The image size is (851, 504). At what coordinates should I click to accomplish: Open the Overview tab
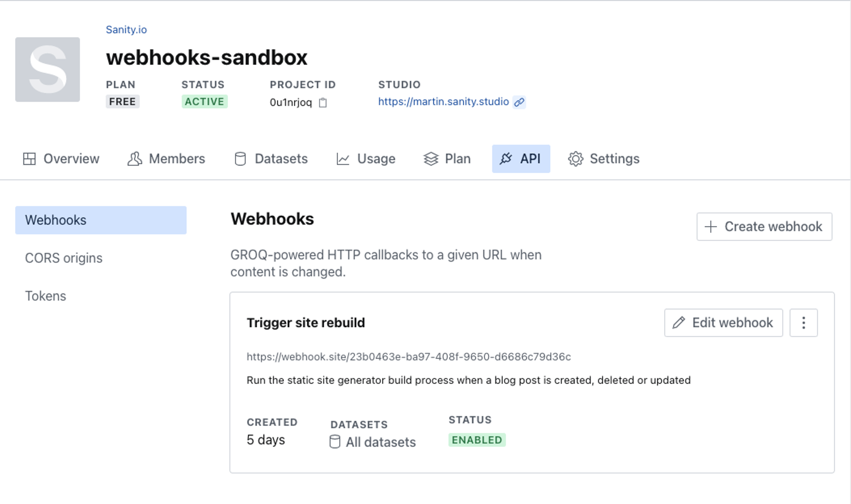[x=62, y=159]
